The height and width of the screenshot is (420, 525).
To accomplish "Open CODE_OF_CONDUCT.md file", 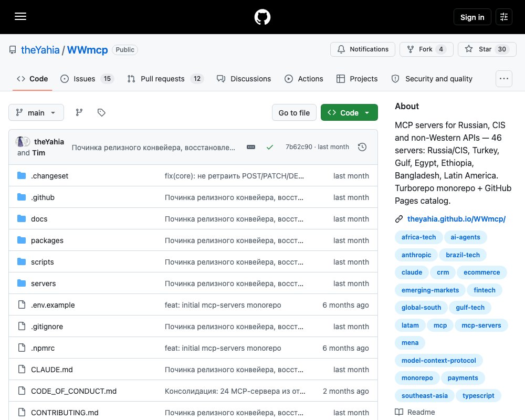I will coord(73,391).
